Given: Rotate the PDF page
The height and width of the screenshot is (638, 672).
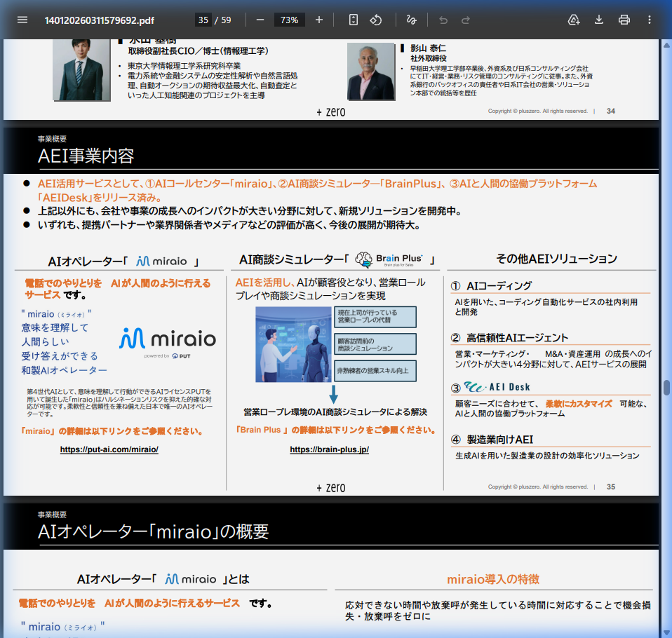Looking at the screenshot, I should pos(377,20).
